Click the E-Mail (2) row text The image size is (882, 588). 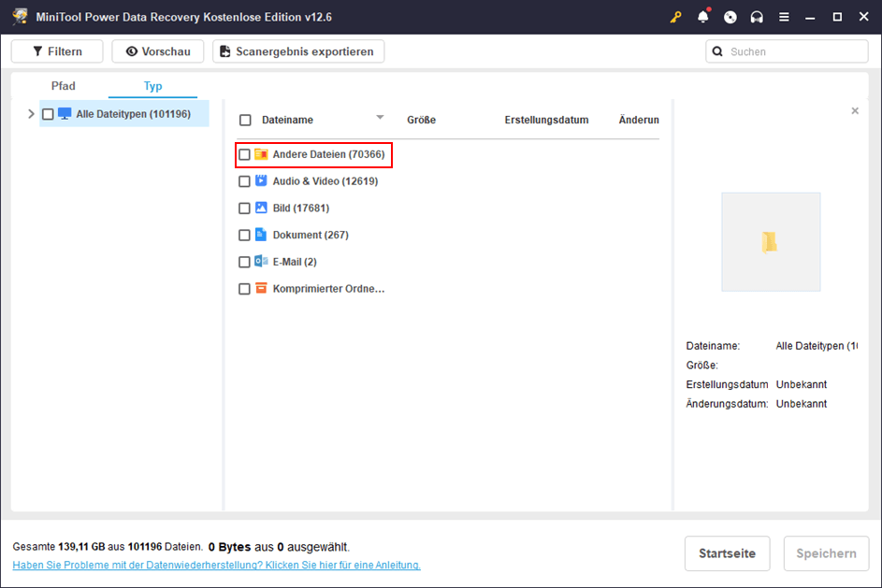tap(295, 262)
